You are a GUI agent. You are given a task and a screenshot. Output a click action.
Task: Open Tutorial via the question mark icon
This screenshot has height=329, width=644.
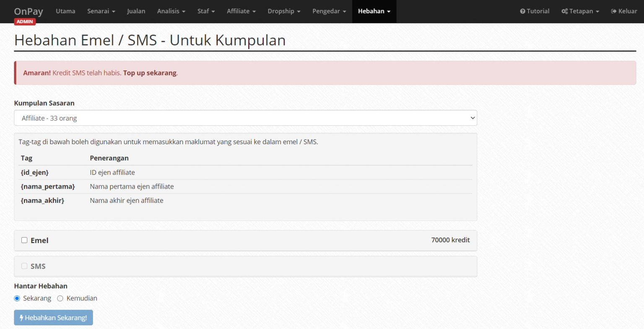pyautogui.click(x=523, y=11)
